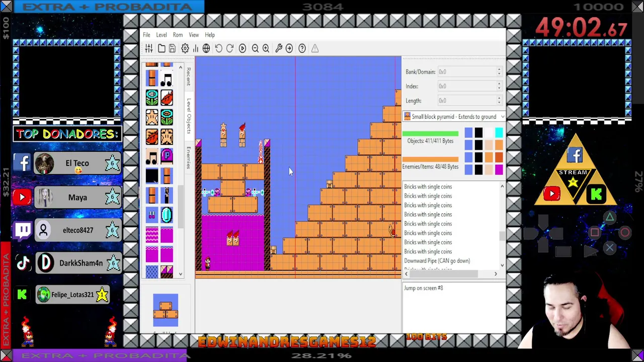Click the undo arrow icon
The height and width of the screenshot is (362, 644).
[219, 48]
